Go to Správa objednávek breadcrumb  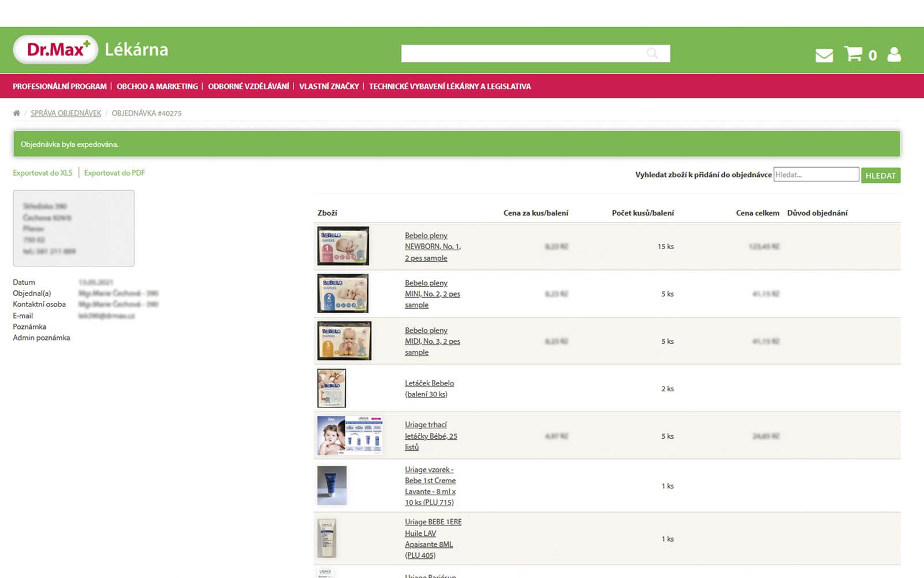coord(66,113)
